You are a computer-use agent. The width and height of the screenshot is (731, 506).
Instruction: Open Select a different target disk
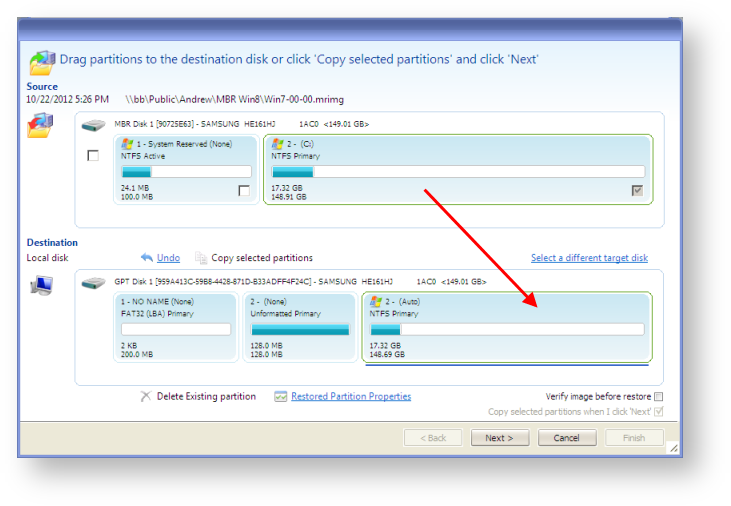(x=589, y=257)
